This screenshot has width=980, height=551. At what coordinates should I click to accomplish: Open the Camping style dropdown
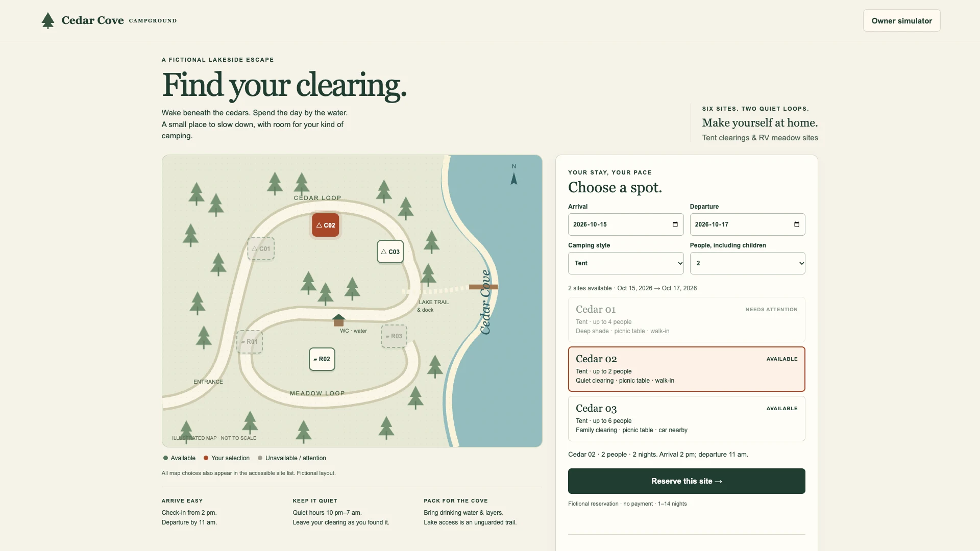(626, 263)
